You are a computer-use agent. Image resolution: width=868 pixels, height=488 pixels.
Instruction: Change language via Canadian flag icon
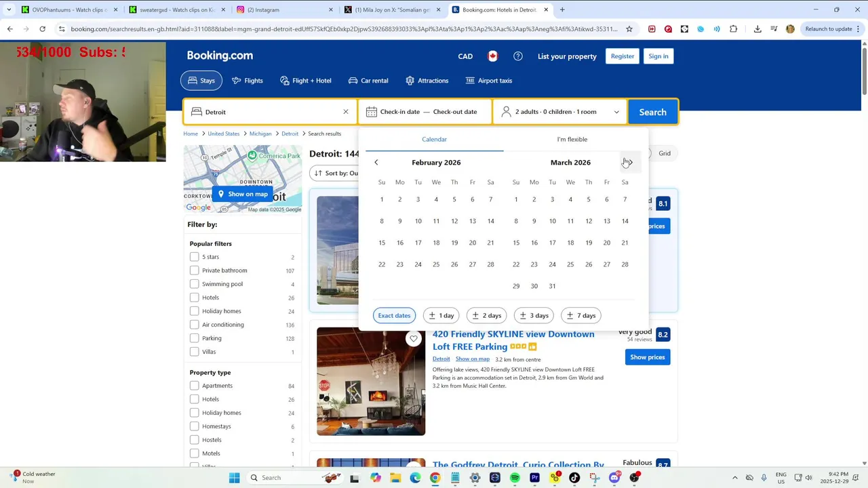tap(493, 56)
